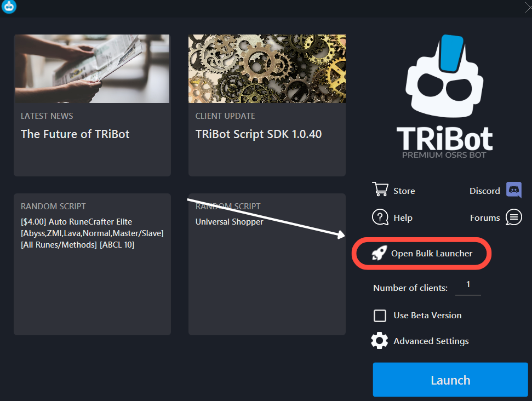Viewport: 532px width, 401px height.
Task: Open Advanced Settings gear icon
Action: click(379, 341)
